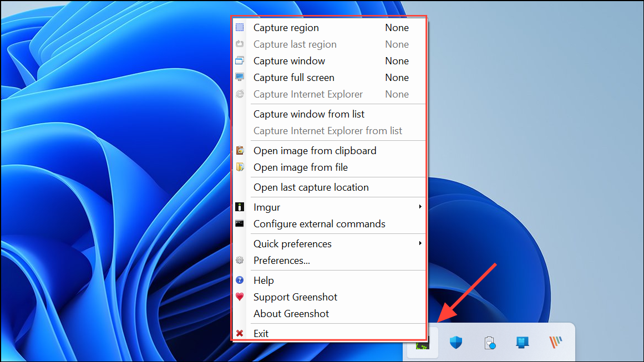Expand the Quick preferences submenu arrow
644x362 pixels.
click(x=420, y=243)
